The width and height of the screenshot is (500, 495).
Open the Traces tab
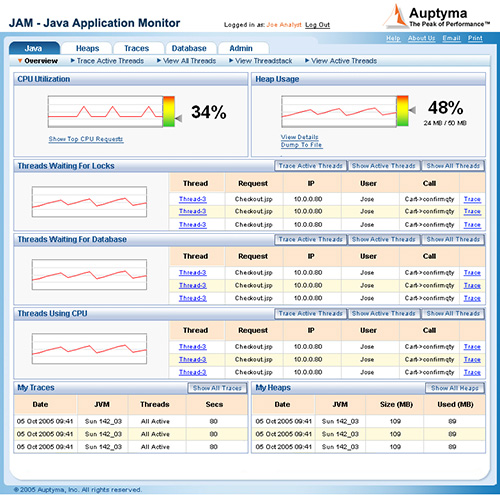click(137, 48)
